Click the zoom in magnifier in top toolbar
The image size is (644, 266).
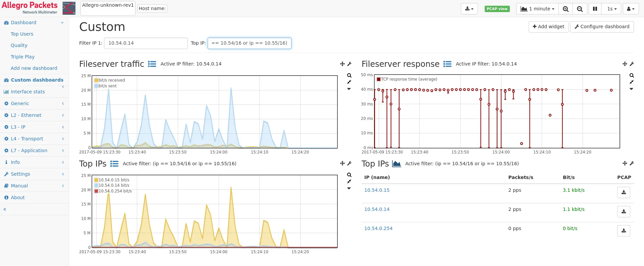click(566, 9)
